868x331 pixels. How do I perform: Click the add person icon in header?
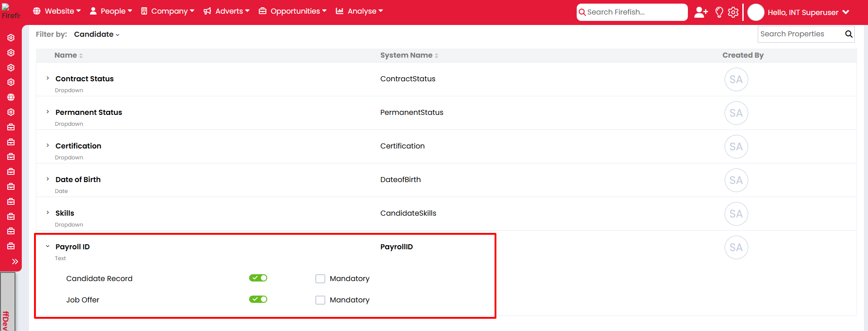pyautogui.click(x=701, y=12)
